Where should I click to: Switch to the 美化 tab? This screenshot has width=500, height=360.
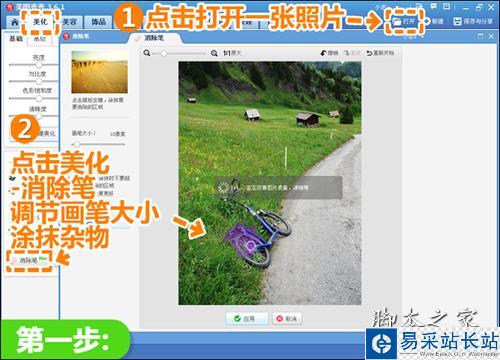(x=41, y=22)
